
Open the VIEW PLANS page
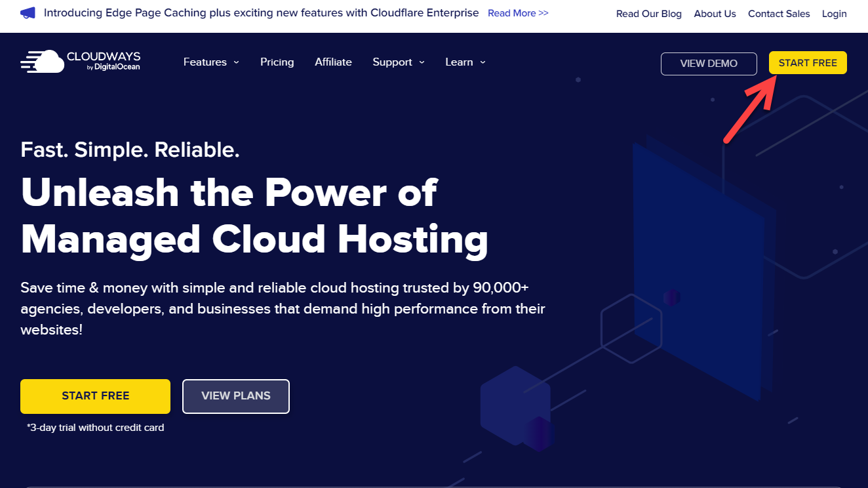pos(235,396)
